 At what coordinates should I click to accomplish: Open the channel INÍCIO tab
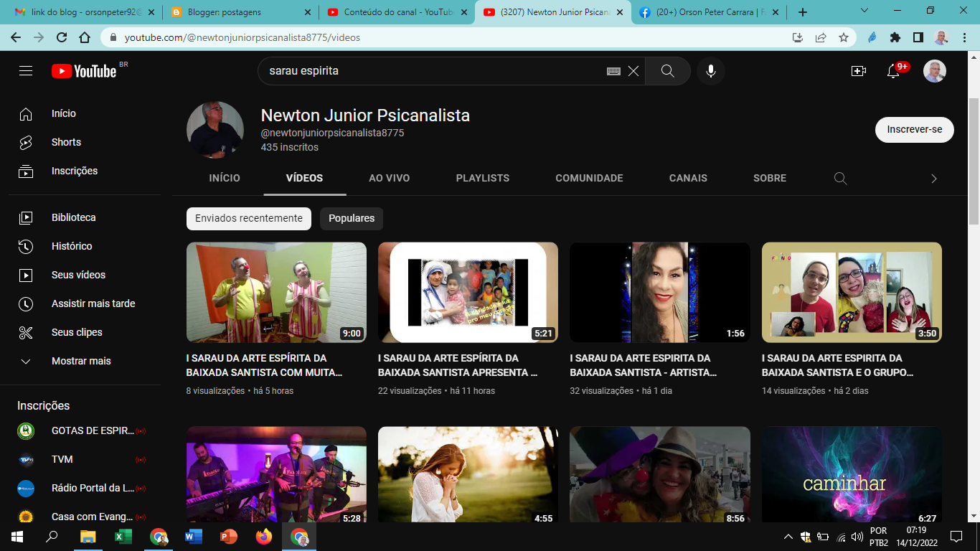pos(225,178)
